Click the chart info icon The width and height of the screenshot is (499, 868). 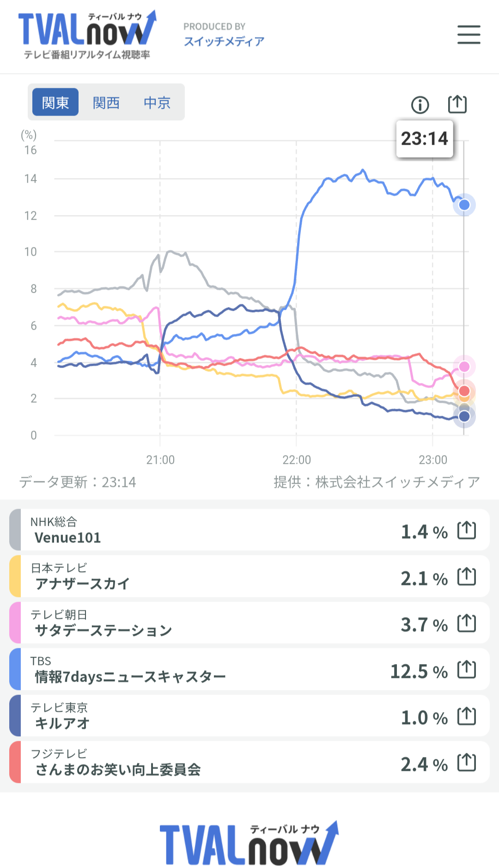(420, 105)
